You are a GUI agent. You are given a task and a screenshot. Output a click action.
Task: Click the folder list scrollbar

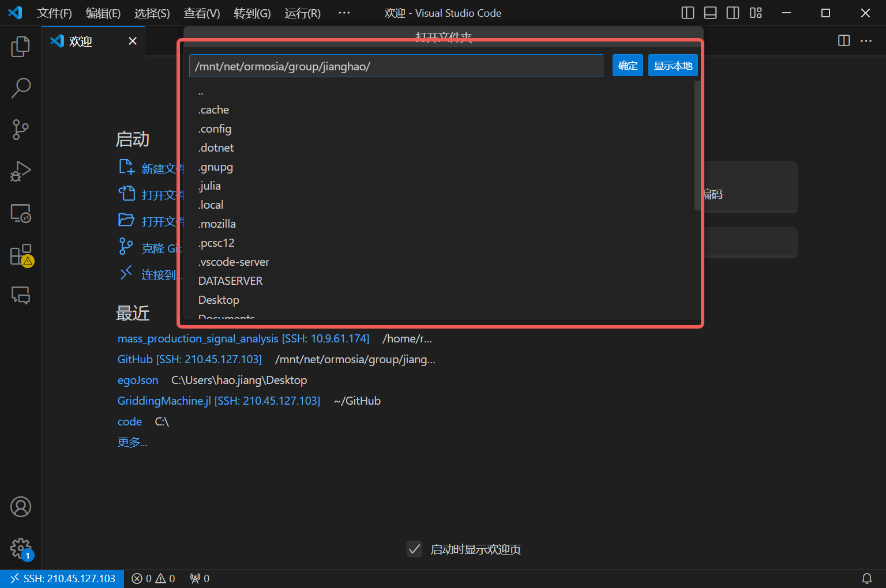[x=697, y=145]
